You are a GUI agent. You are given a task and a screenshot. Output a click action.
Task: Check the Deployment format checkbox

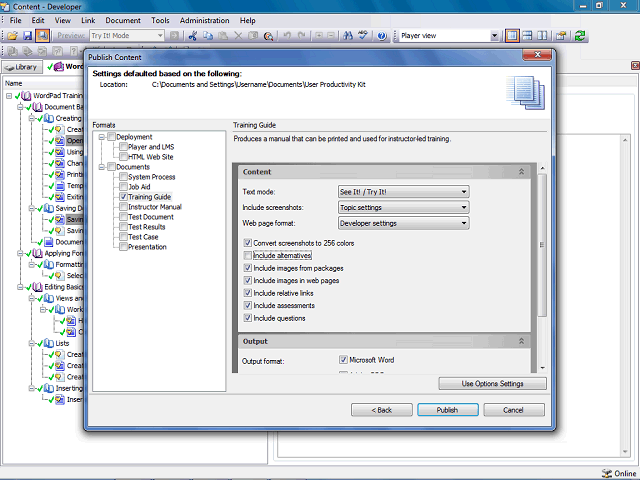(x=111, y=137)
